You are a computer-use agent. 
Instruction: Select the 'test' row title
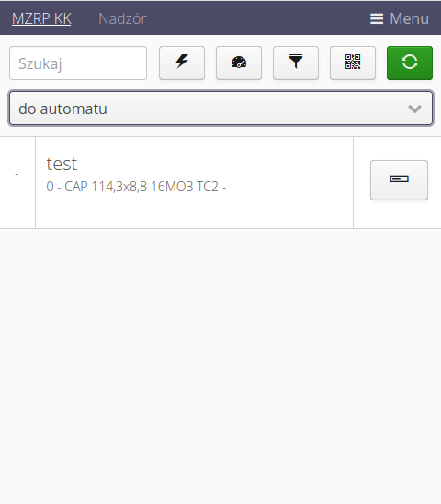[62, 164]
